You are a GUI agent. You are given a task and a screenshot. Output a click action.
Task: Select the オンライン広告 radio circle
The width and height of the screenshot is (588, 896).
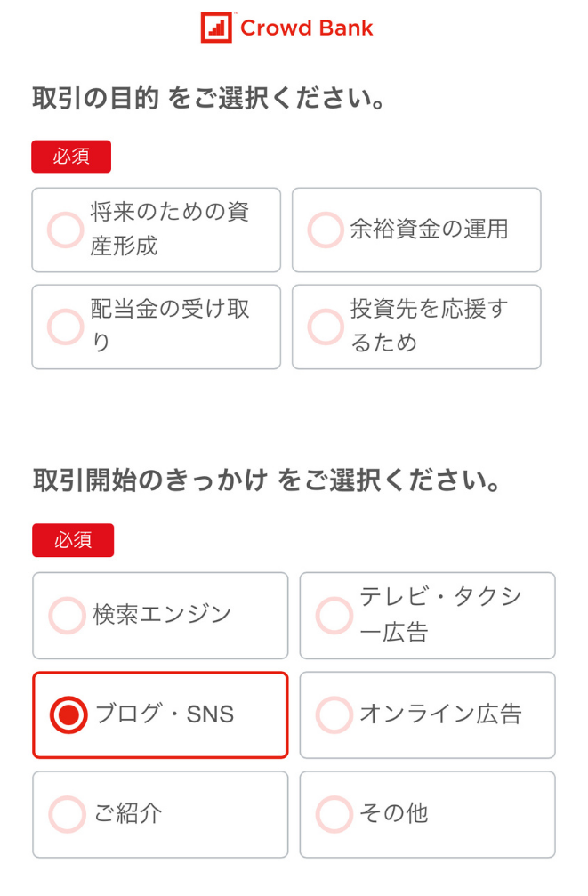[x=334, y=714]
